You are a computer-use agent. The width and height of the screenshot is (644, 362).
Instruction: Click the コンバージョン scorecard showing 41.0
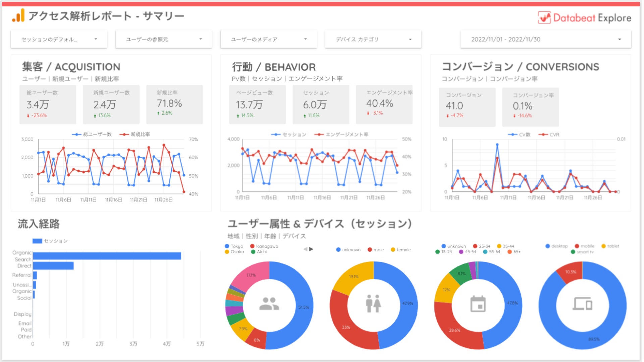pyautogui.click(x=467, y=107)
